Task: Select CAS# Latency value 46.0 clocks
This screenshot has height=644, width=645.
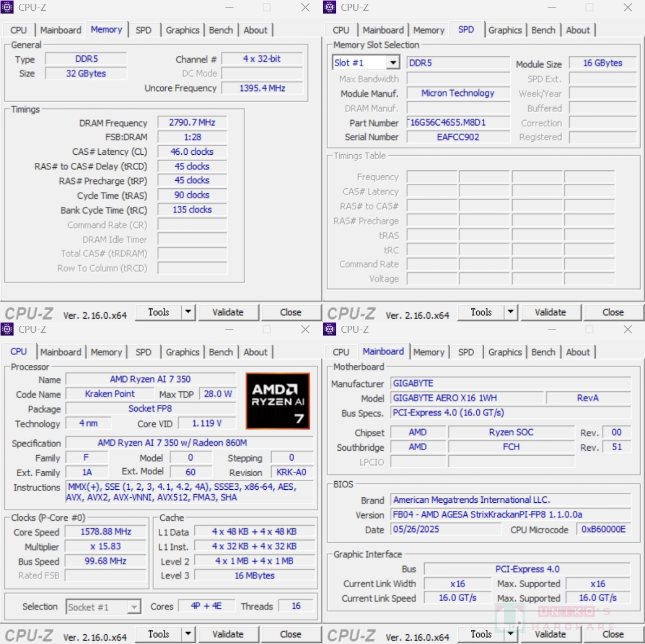Action: (x=192, y=152)
